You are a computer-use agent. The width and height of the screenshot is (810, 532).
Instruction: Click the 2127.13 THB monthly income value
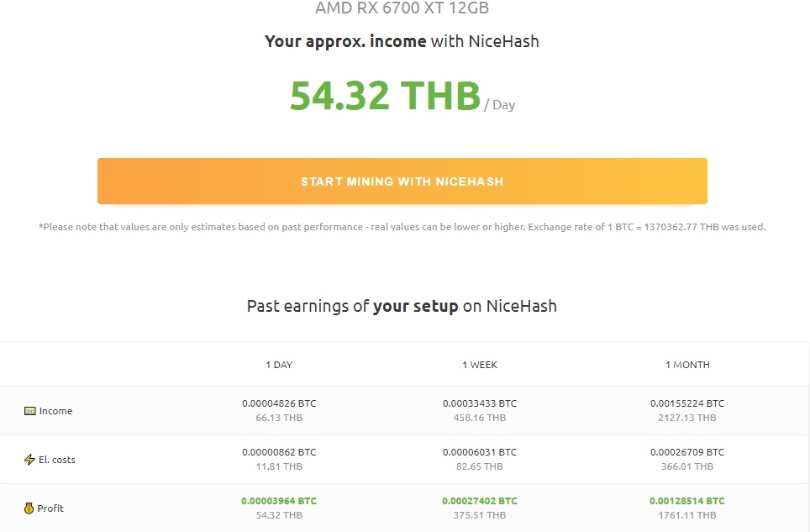(687, 418)
